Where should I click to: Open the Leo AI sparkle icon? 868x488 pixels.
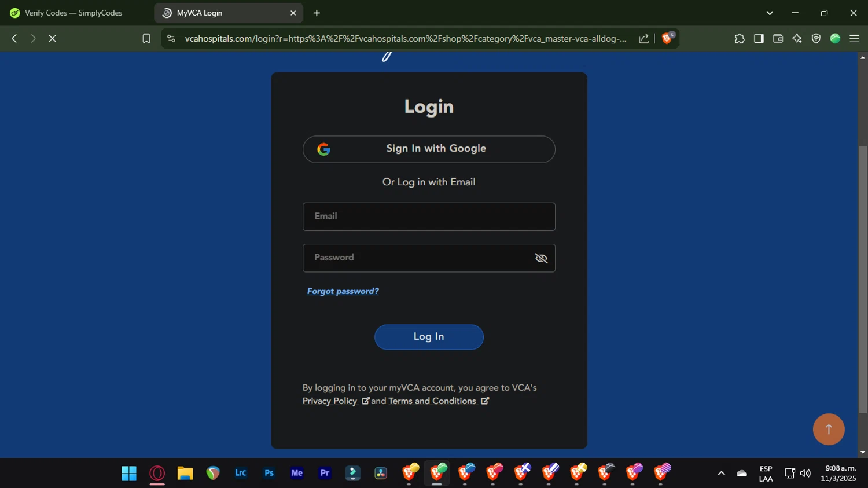tap(797, 38)
